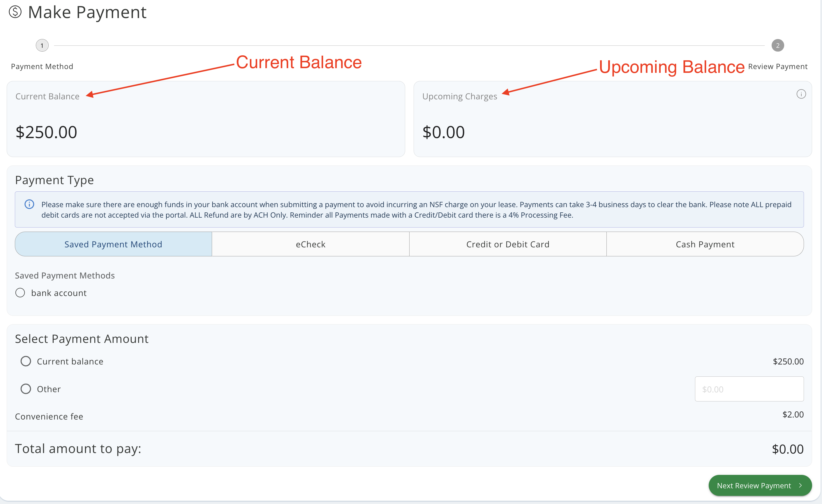Open the Credit or Debit Card tab
The image size is (822, 504).
click(x=507, y=244)
